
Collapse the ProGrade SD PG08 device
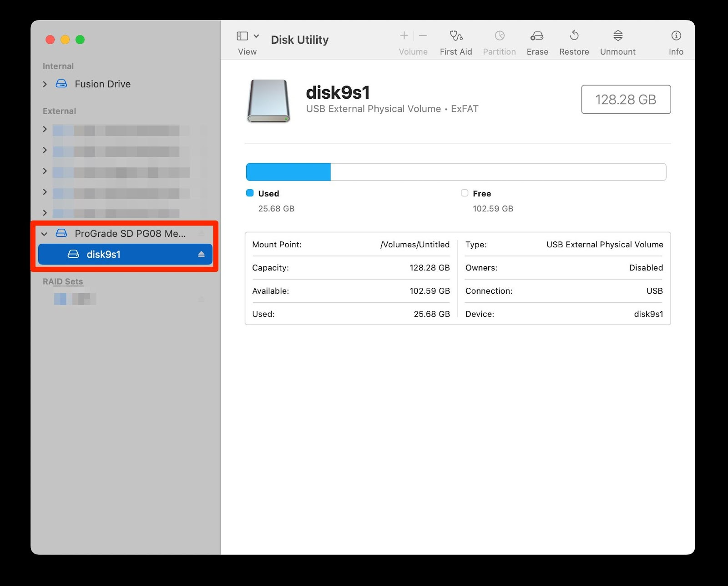pos(44,234)
